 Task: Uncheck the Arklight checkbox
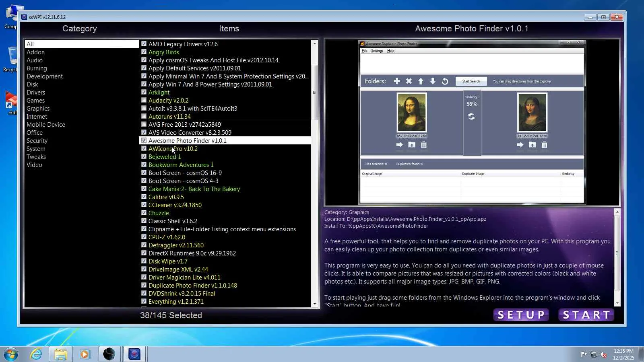144,92
